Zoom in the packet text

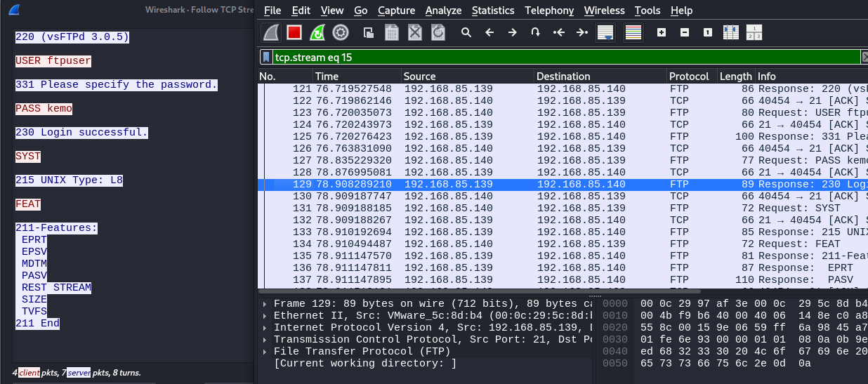[661, 32]
